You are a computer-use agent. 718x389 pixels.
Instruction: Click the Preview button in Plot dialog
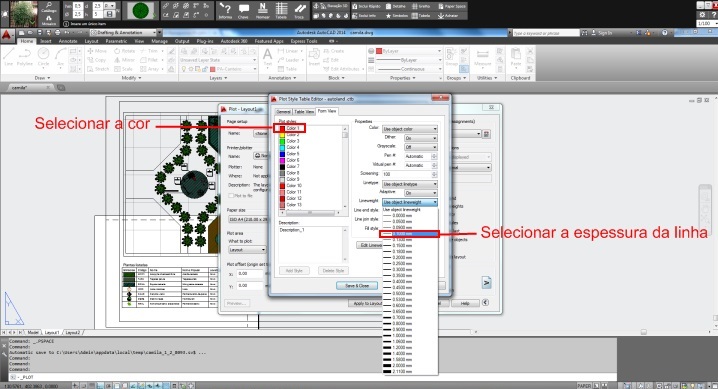tap(237, 303)
